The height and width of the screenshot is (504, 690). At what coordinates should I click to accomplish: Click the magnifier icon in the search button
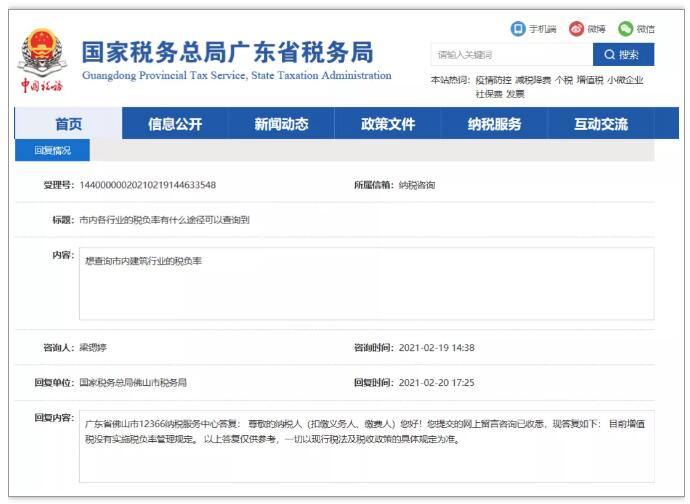coord(609,55)
